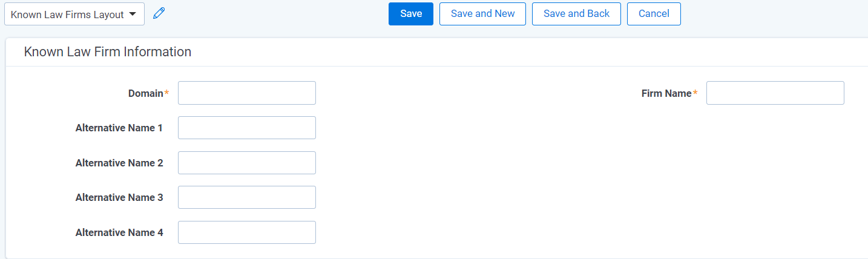Click the Alternative Name 3 label
The width and height of the screenshot is (868, 259).
(x=119, y=197)
